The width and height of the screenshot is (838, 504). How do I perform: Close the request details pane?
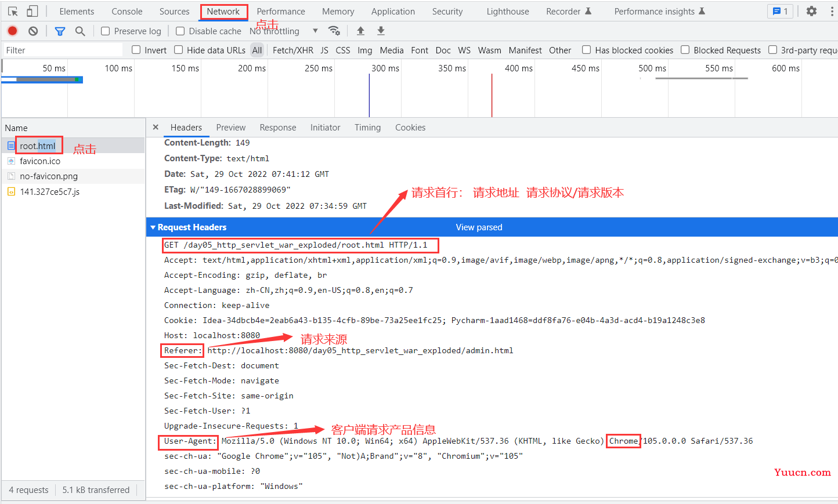click(156, 127)
